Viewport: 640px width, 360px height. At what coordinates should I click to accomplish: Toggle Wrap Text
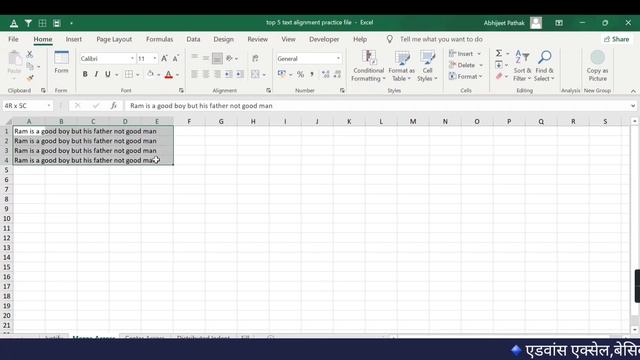coord(255,58)
